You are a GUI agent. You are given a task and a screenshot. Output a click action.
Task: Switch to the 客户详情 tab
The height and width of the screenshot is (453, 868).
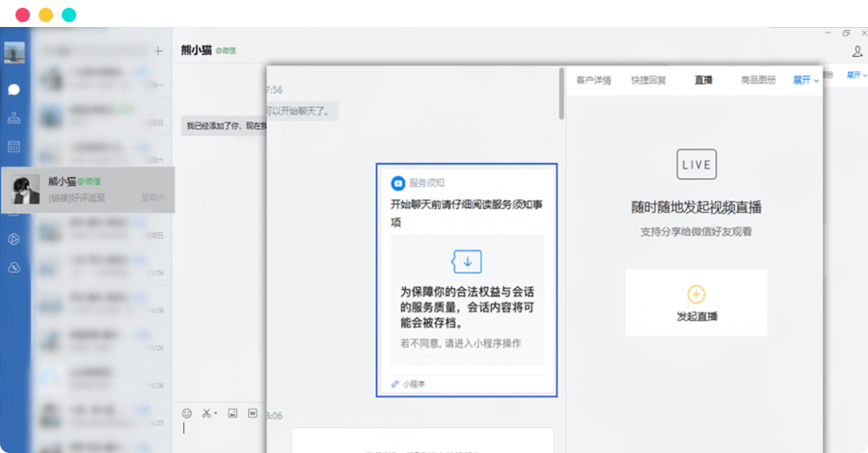tap(593, 80)
